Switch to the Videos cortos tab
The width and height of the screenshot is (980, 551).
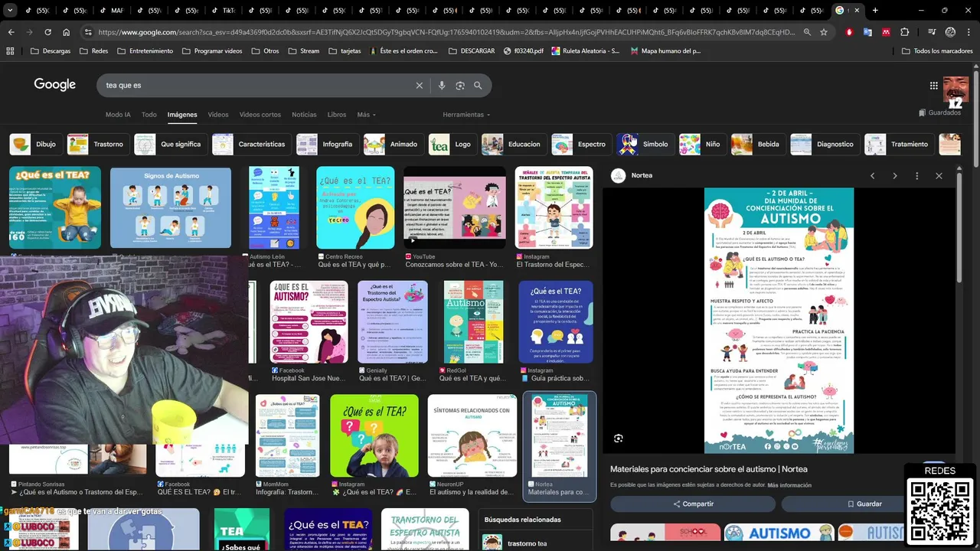point(260,115)
